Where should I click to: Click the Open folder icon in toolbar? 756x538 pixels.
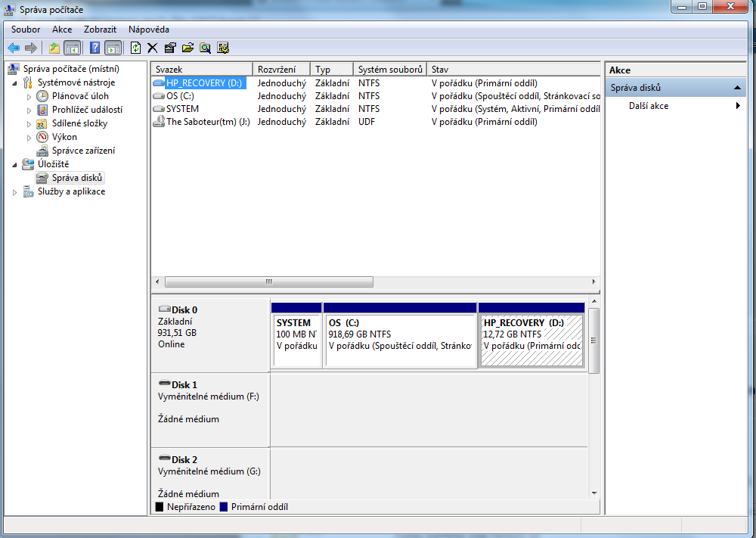pos(187,48)
